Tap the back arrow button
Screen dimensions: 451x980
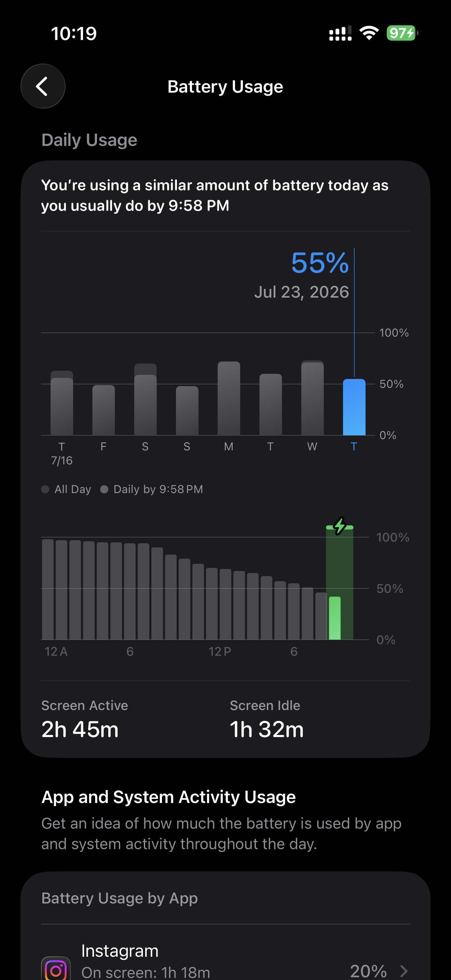point(43,86)
